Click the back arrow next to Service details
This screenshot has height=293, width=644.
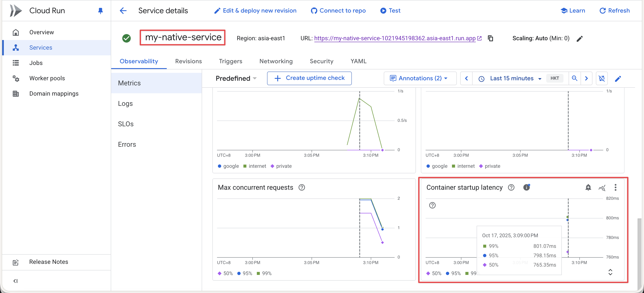tap(123, 10)
